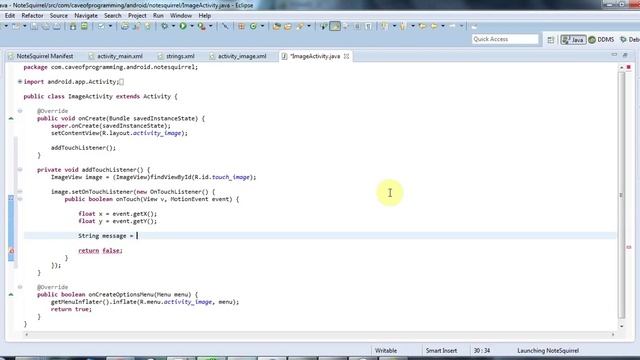
Task: Open the Help menu
Action: point(204,16)
